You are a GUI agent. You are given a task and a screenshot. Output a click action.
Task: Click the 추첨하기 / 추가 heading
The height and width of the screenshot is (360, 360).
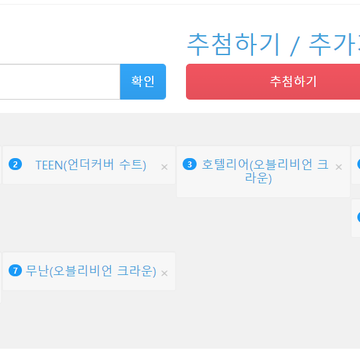pos(273,45)
